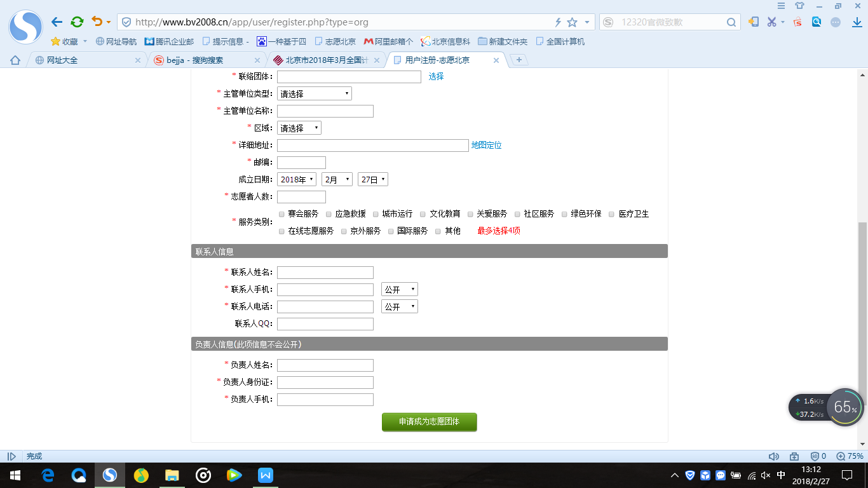Reload page with green refresh icon
This screenshot has height=488, width=868.
(x=77, y=22)
